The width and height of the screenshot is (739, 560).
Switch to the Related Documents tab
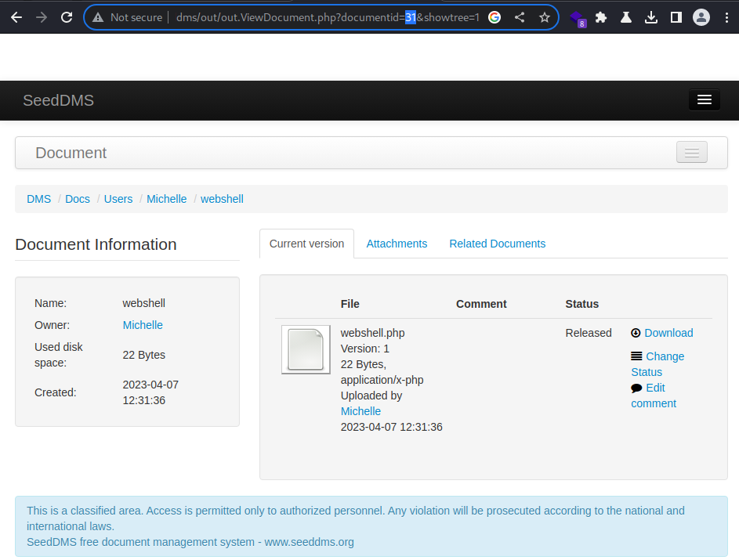pyautogui.click(x=497, y=244)
